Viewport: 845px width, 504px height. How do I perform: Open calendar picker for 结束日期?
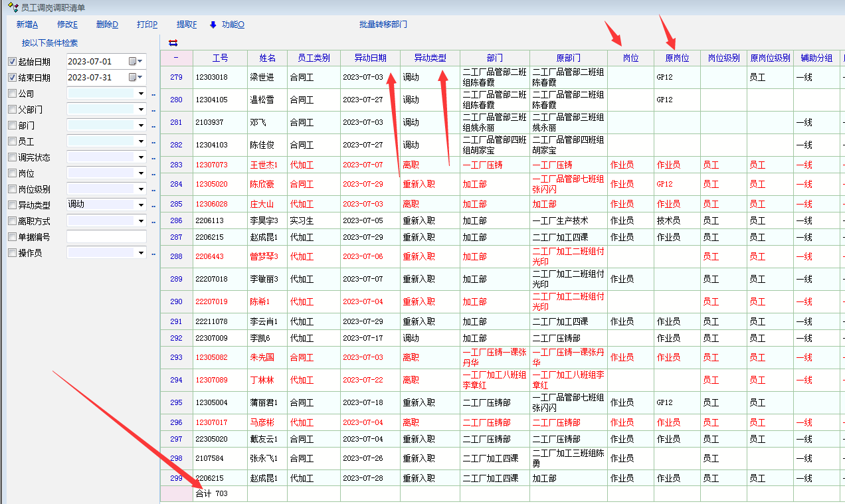(136, 77)
